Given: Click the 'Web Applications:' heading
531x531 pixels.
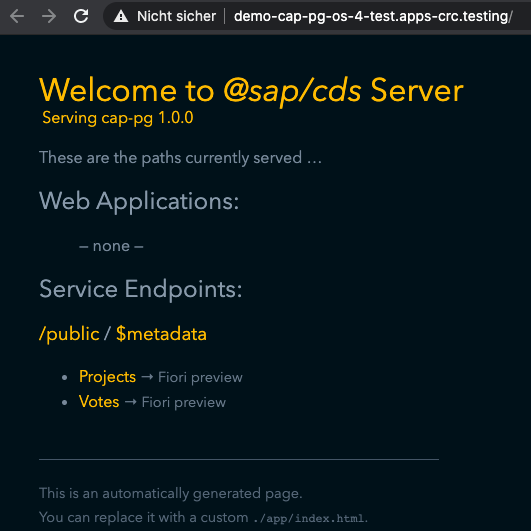Looking at the screenshot, I should coord(139,201).
